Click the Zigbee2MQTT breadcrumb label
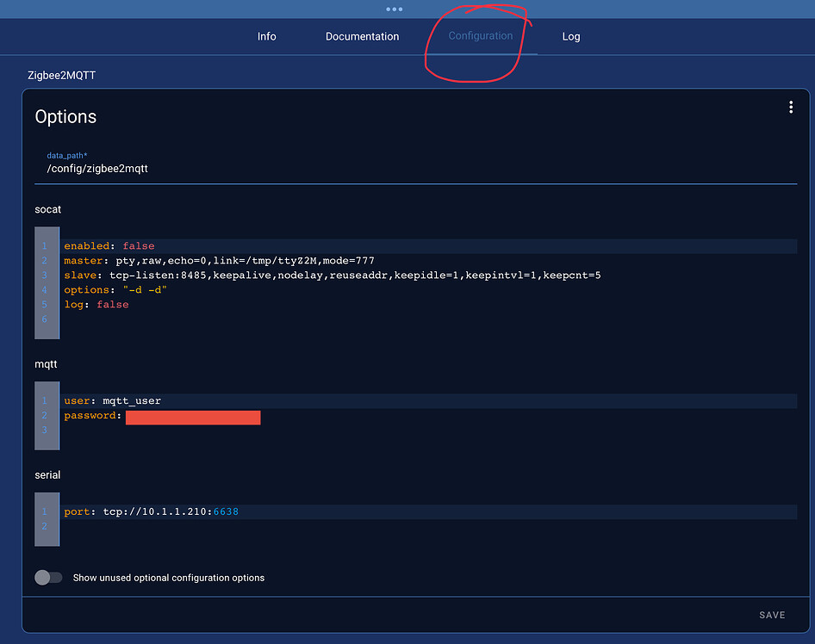815x644 pixels. 61,75
